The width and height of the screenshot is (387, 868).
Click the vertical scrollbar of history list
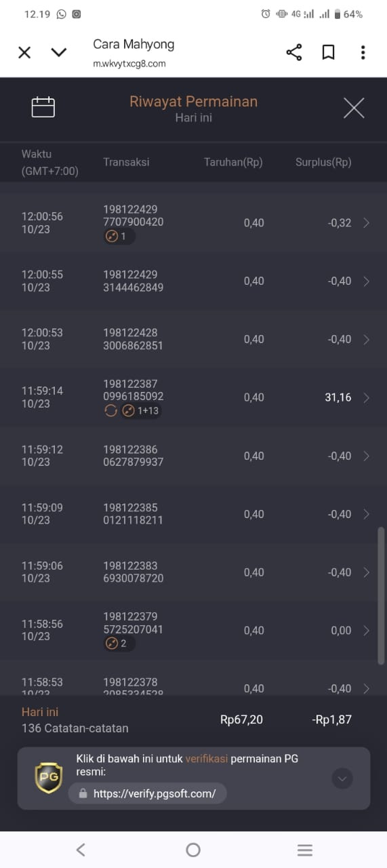coord(381,595)
